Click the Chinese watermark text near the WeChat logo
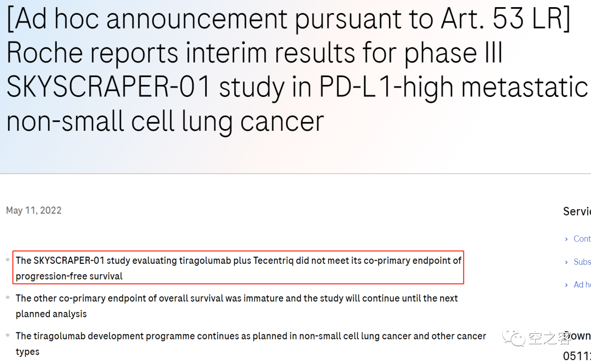Viewport: 591px width, 364px height. (550, 338)
